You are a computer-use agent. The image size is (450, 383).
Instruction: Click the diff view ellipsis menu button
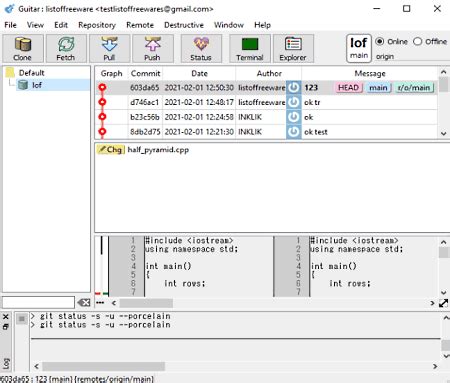click(100, 303)
